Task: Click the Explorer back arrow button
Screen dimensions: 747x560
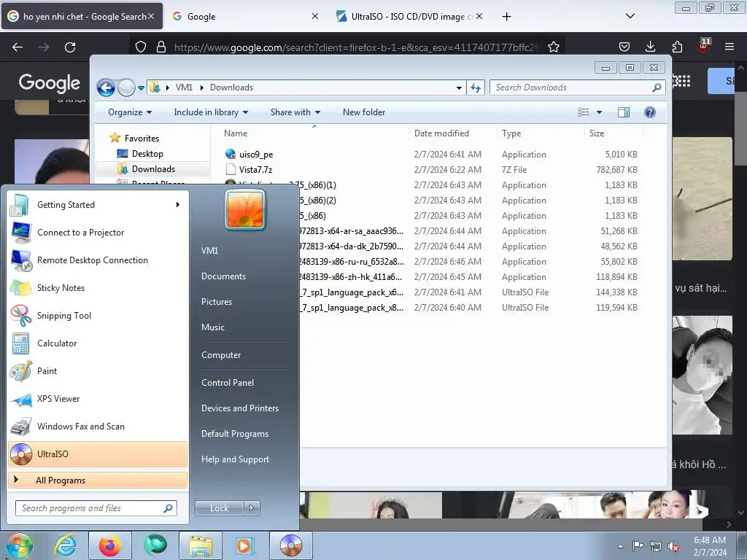Action: point(106,87)
